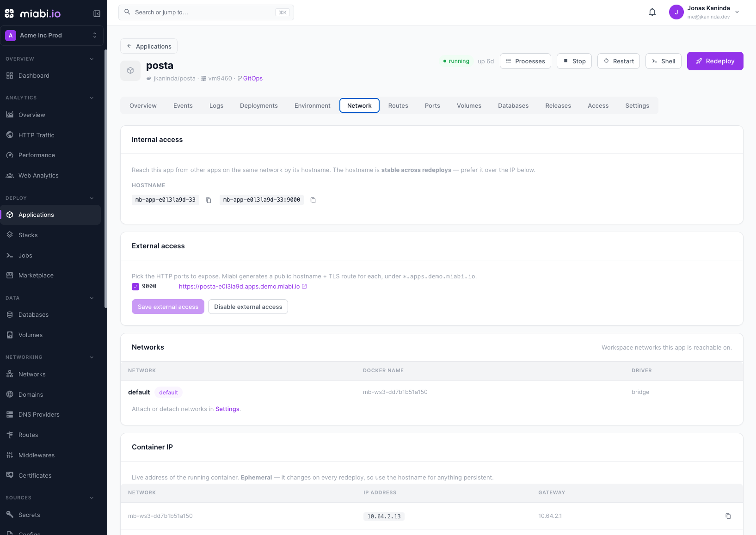The width and height of the screenshot is (756, 535).
Task: Open Volumes under Data section
Action: click(50, 335)
